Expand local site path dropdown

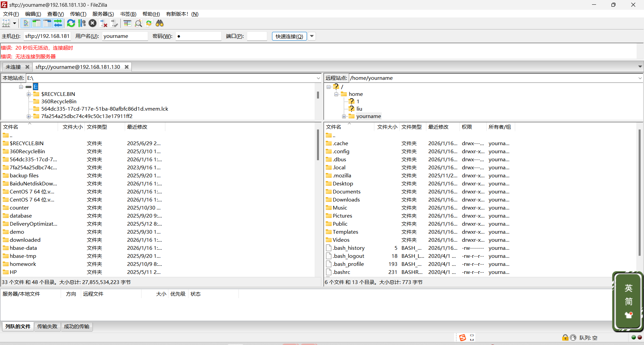coord(318,78)
